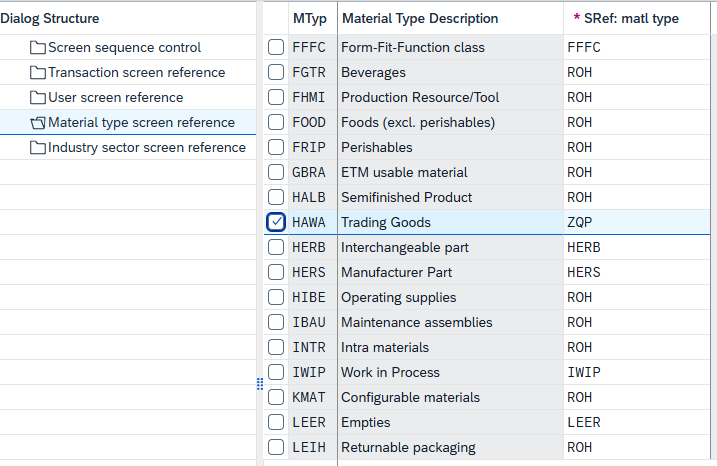Click the SRef field in IWIP row
The height and width of the screenshot is (466, 717).
point(637,372)
